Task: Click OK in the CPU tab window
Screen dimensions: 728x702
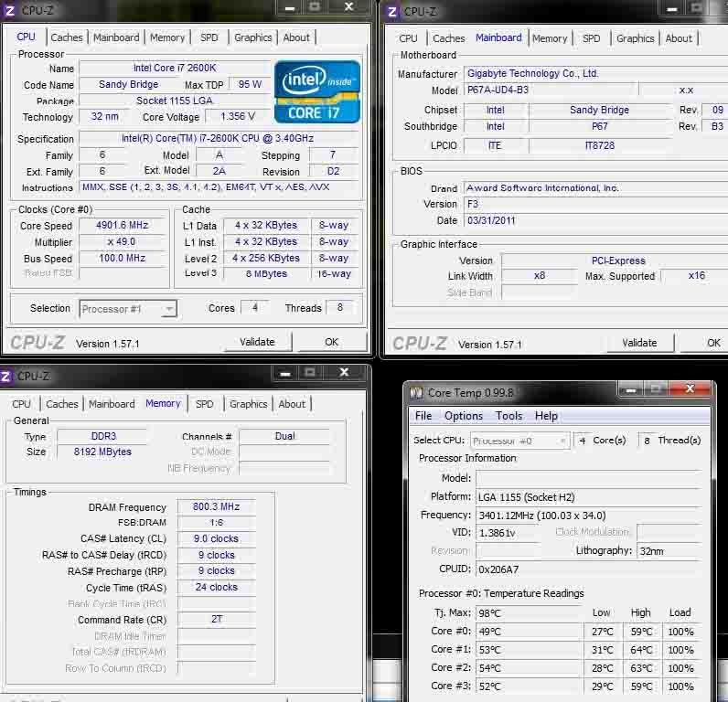Action: [331, 342]
